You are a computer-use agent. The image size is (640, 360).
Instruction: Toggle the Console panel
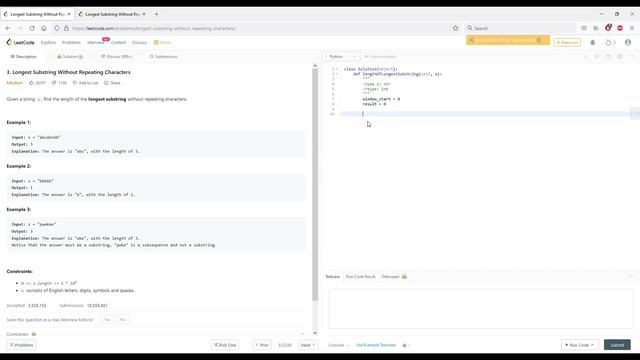point(338,345)
